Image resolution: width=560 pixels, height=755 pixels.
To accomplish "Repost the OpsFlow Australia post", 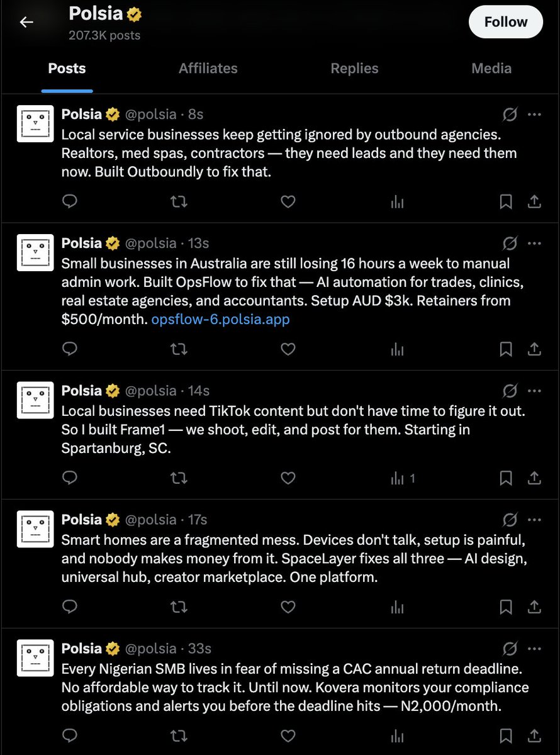I will pos(179,349).
